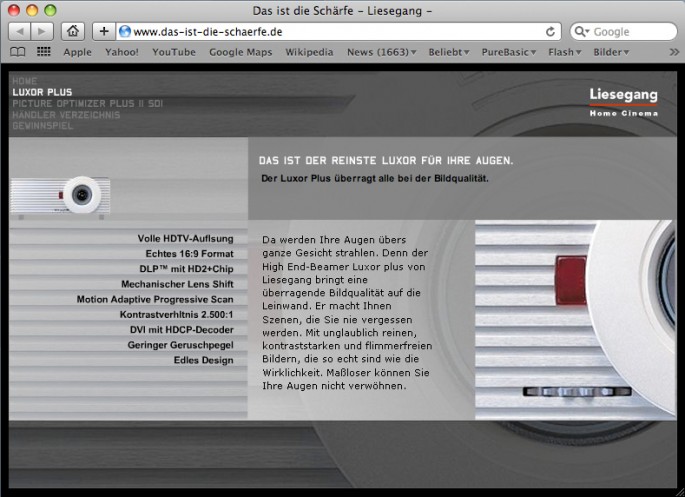Open GEWINNSPIEL menu entry
The image size is (685, 497).
coord(43,126)
